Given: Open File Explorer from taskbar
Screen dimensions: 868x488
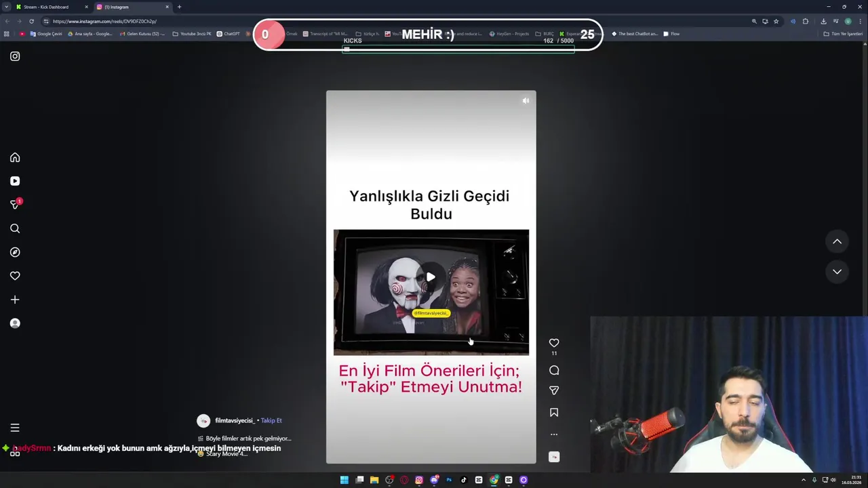Looking at the screenshot, I should click(x=374, y=480).
